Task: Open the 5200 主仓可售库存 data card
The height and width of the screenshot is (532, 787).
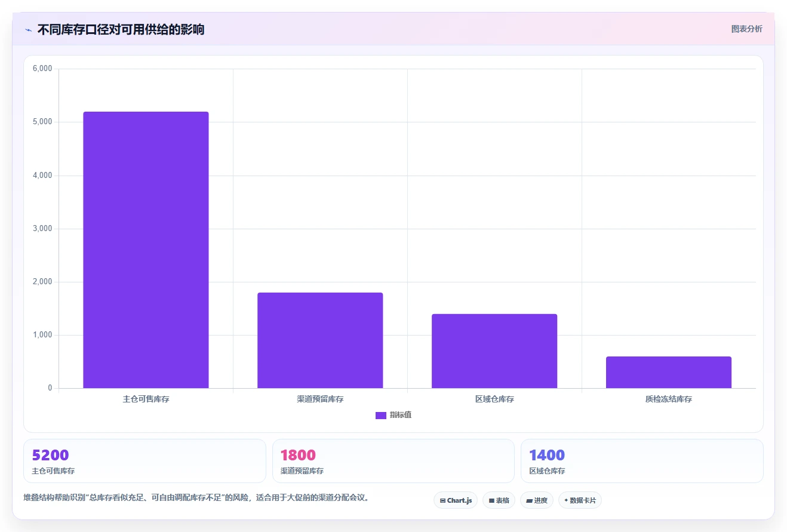Action: (x=145, y=461)
